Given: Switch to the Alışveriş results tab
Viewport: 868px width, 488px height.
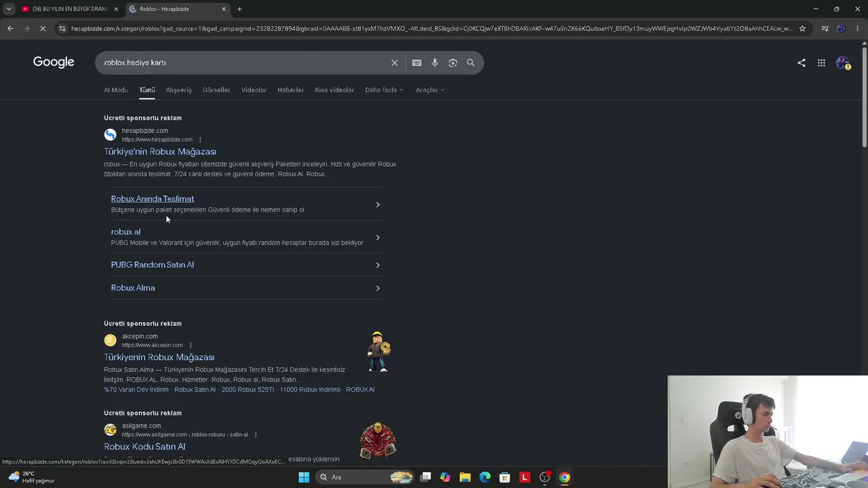Looking at the screenshot, I should coord(179,90).
